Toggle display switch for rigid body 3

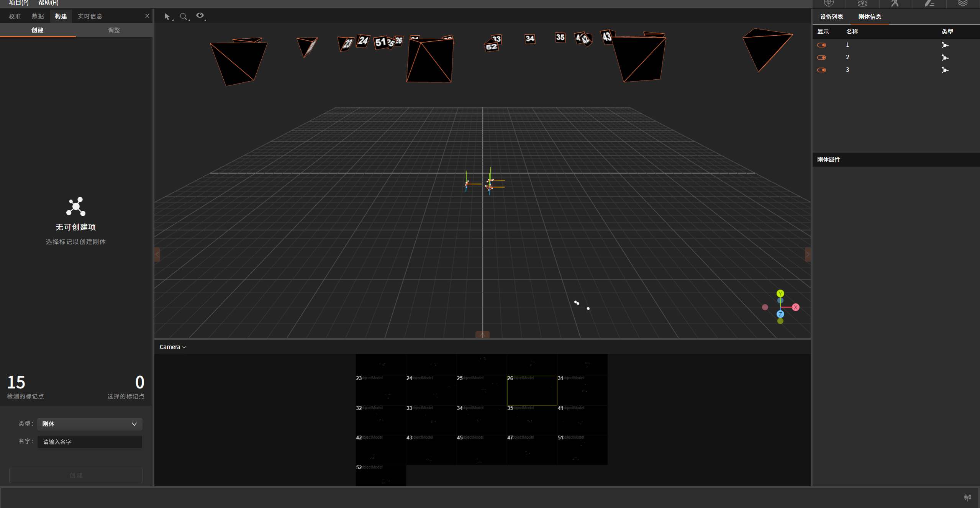pos(821,70)
